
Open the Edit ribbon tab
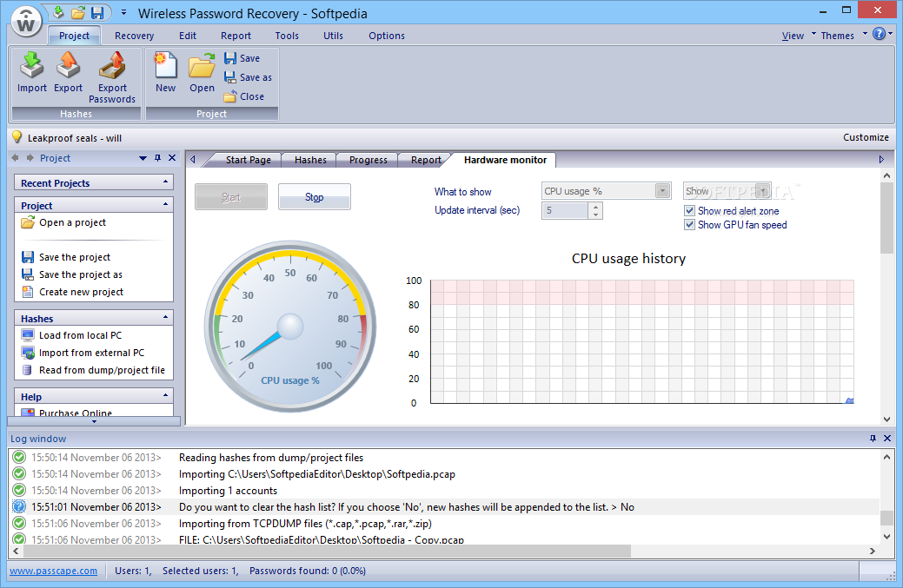tap(188, 36)
